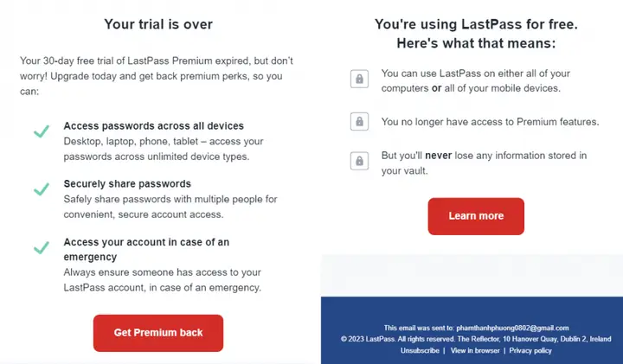The image size is (623, 364).
Task: Click checkmark beside Access passwords across all devices
Action: 42,131
